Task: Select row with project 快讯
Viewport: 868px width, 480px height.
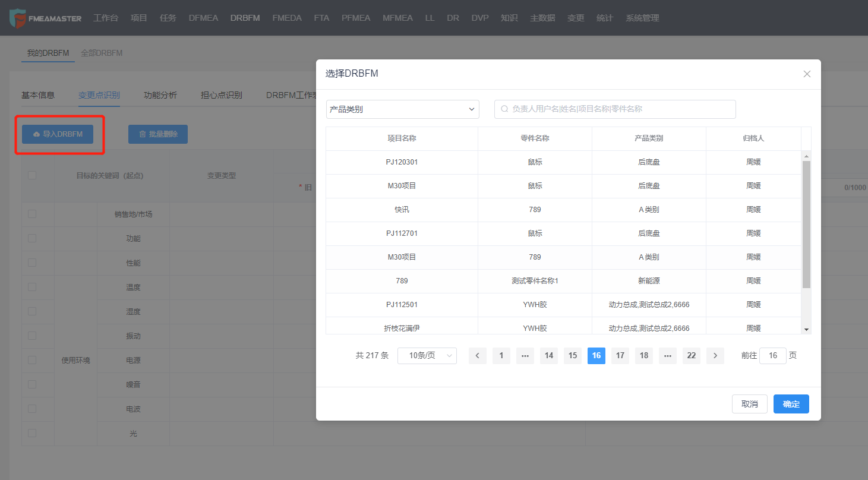Action: click(563, 210)
